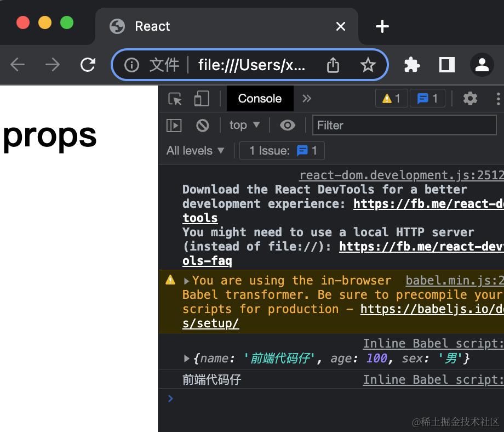The image size is (504, 432).
Task: Follow the fb.me react-devtools link
Action: tap(428, 204)
